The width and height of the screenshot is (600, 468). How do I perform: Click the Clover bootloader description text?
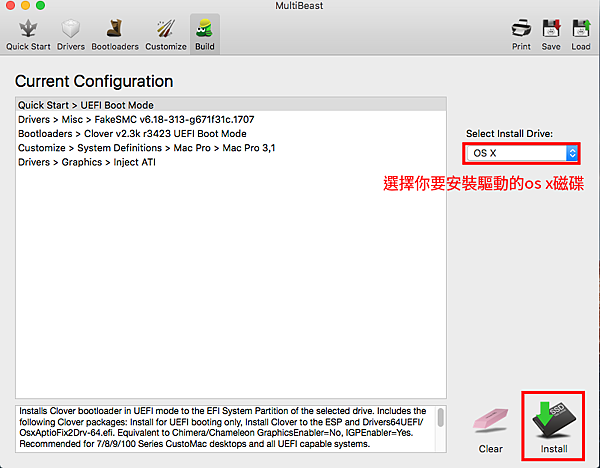point(223,427)
